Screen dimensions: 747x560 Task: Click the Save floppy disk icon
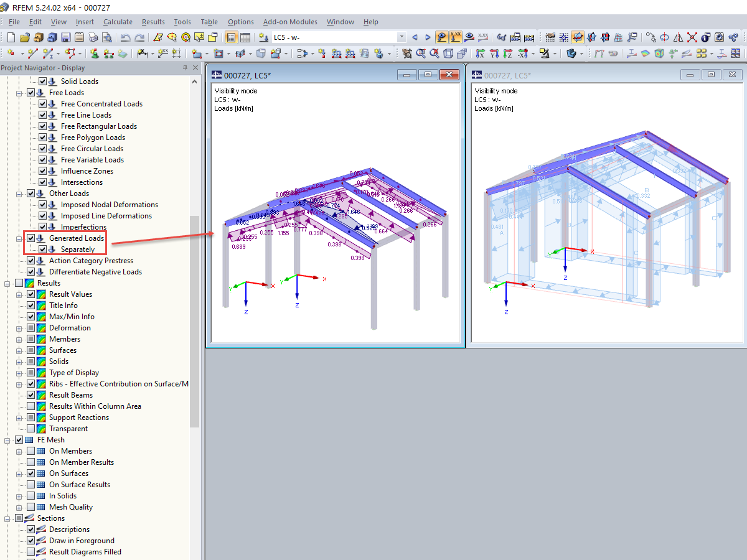[65, 37]
